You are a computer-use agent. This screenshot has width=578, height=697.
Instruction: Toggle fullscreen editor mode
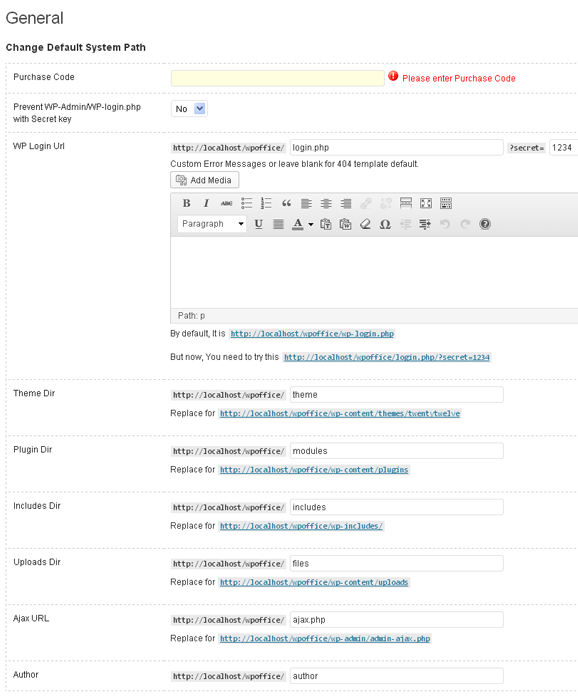pos(426,204)
